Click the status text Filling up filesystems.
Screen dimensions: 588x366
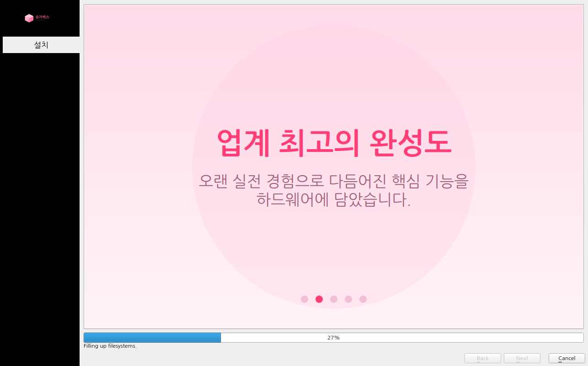110,346
